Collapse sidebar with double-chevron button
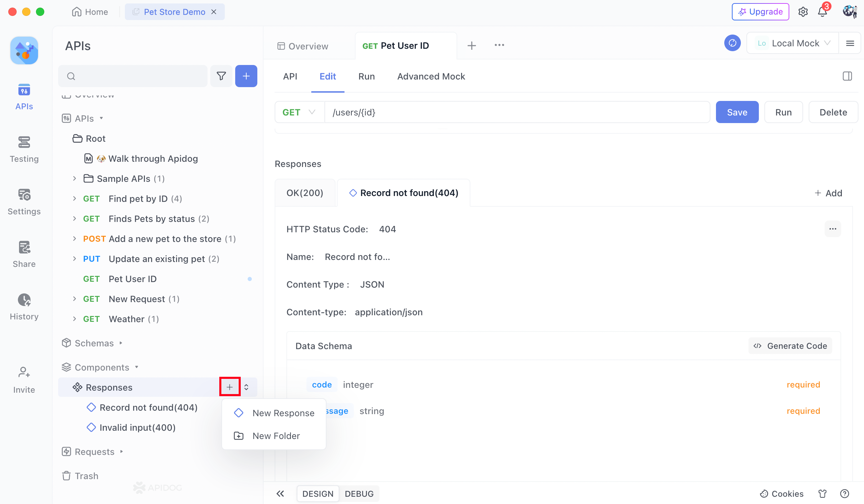Viewport: 864px width, 504px height. click(x=280, y=494)
